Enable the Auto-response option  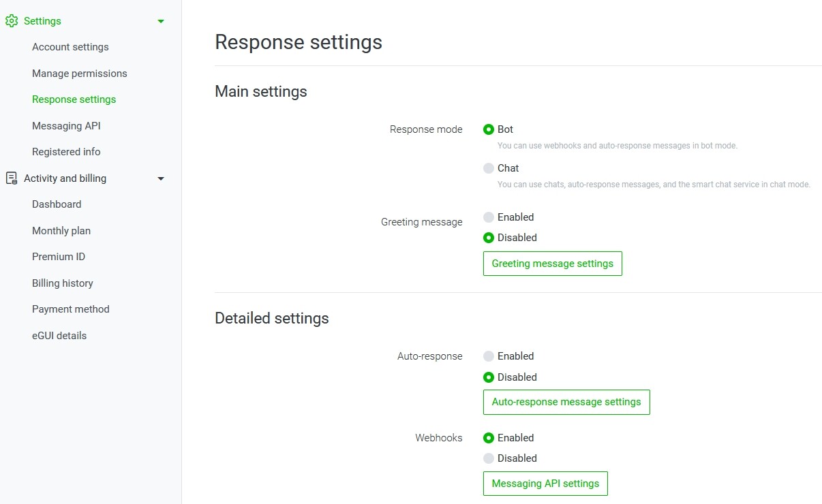(489, 356)
